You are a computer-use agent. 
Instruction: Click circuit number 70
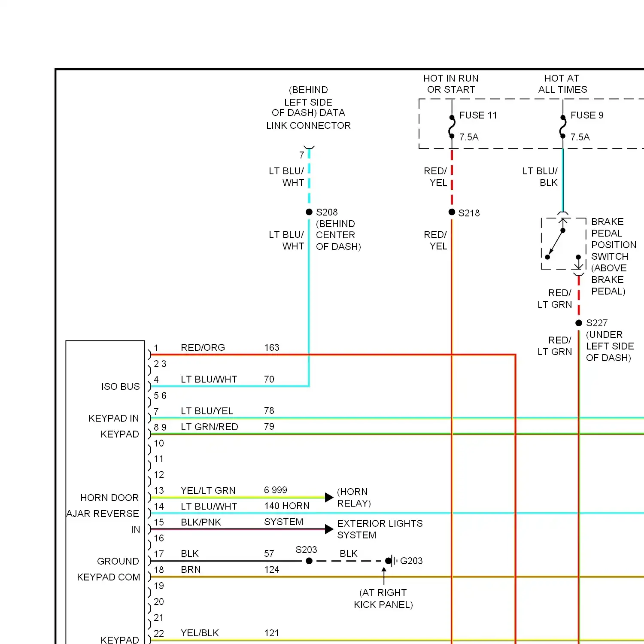[x=269, y=379]
